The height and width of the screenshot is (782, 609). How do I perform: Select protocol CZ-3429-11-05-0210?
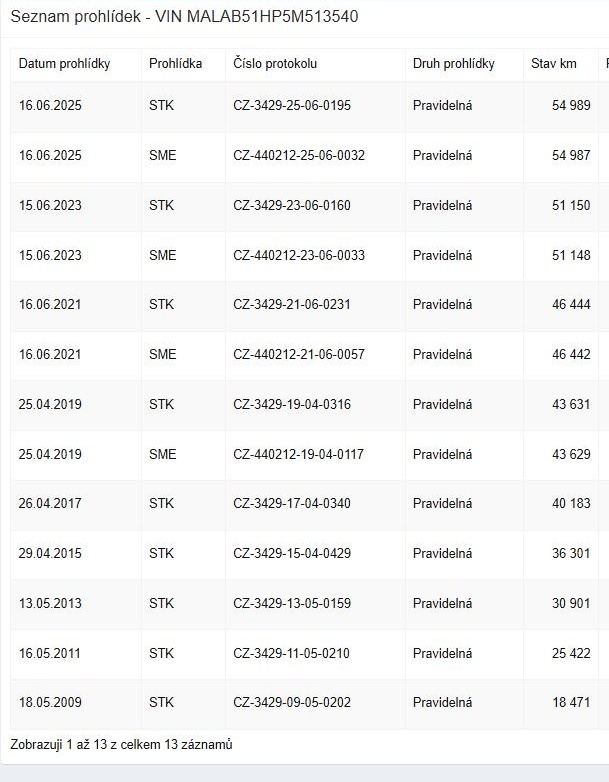coord(292,654)
